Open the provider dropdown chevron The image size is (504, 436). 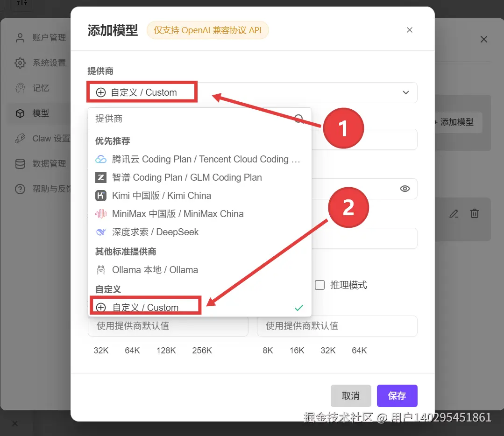405,92
